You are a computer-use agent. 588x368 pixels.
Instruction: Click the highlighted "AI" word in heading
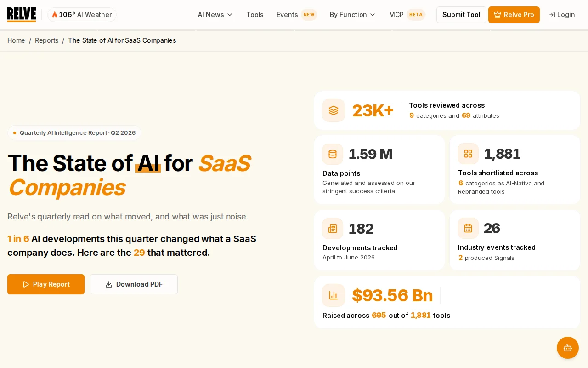[148, 163]
